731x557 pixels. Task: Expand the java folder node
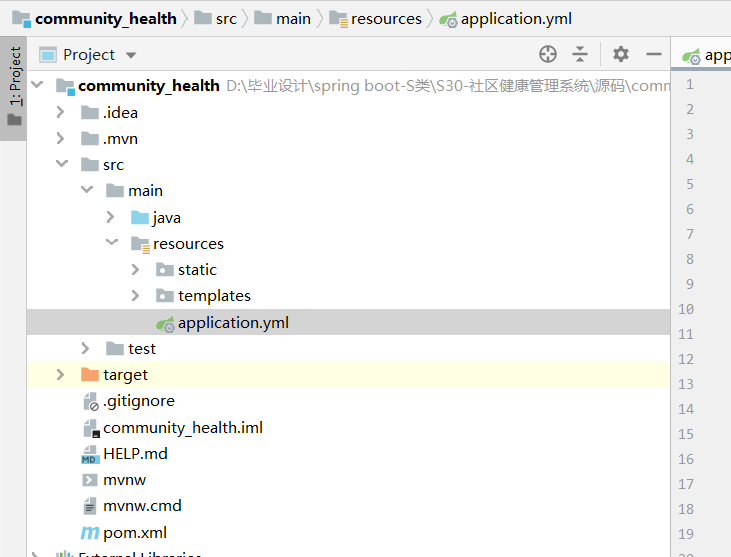[x=111, y=217]
